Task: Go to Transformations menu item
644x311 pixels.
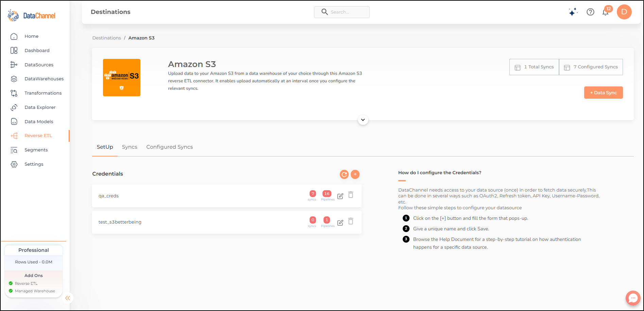Action: point(43,93)
